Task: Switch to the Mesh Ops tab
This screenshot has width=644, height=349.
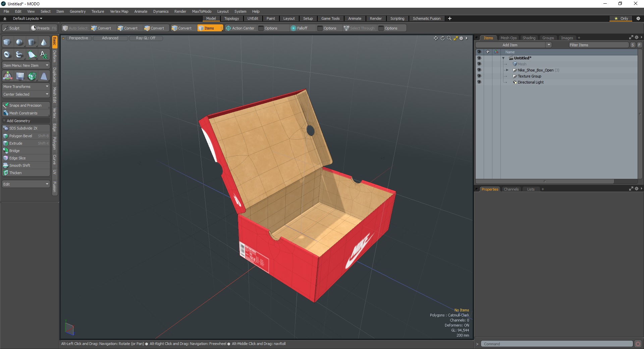Action: pos(508,38)
